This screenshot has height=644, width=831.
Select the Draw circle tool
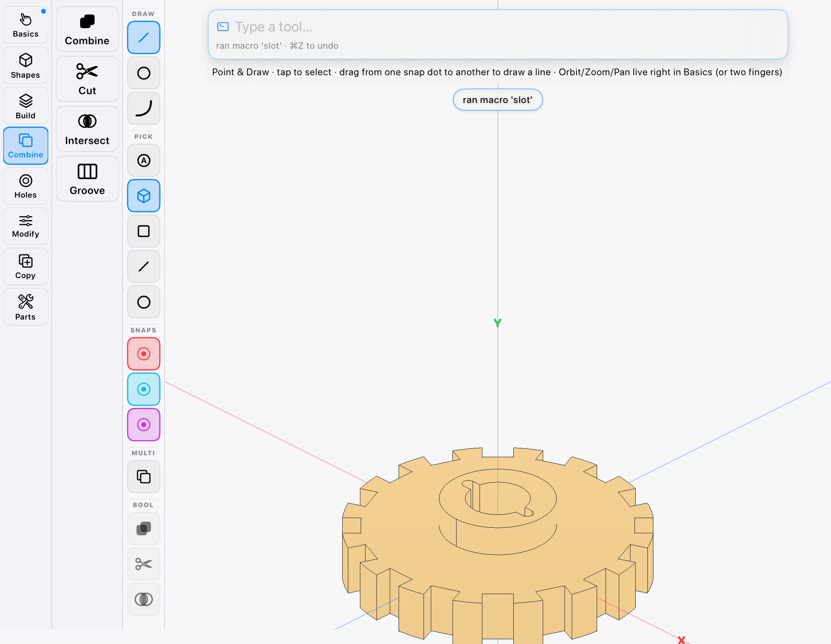144,73
